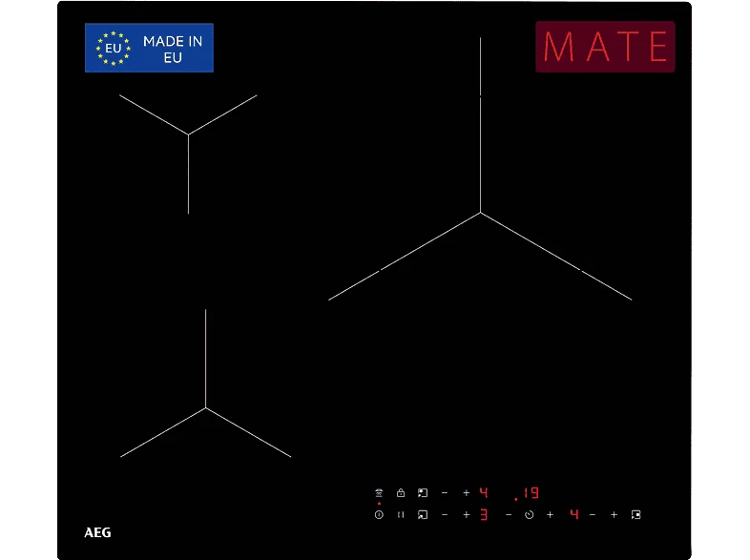Tap the power on/off symbol

coord(379,515)
